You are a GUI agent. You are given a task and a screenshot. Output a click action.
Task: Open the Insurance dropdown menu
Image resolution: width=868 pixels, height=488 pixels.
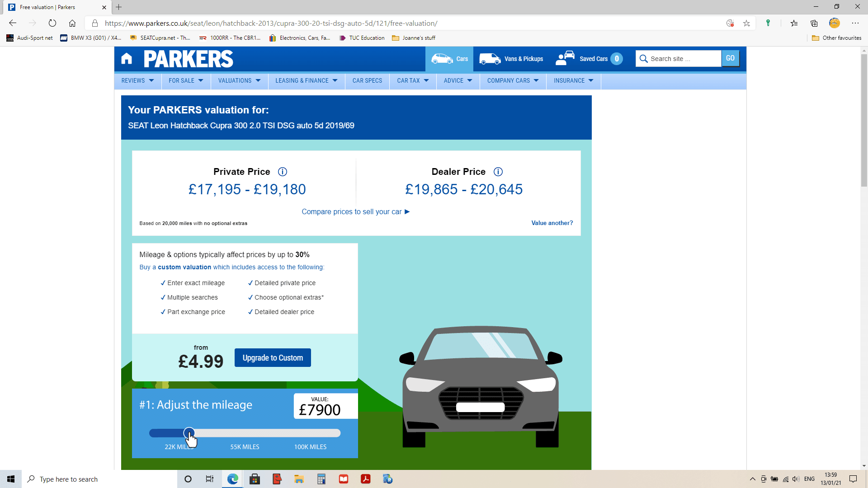[573, 80]
